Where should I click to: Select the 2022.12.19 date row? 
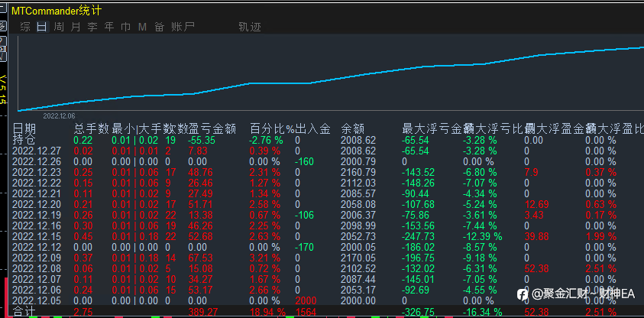click(x=37, y=215)
